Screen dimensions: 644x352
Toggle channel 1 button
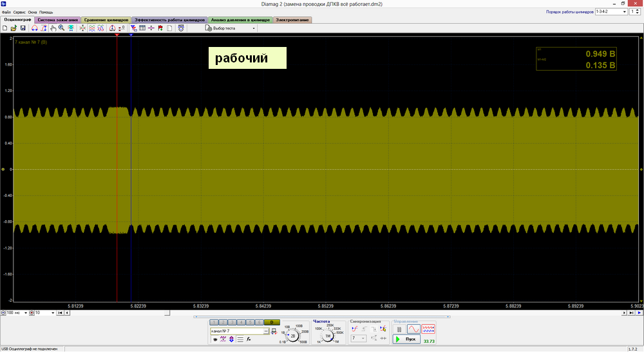click(214, 322)
